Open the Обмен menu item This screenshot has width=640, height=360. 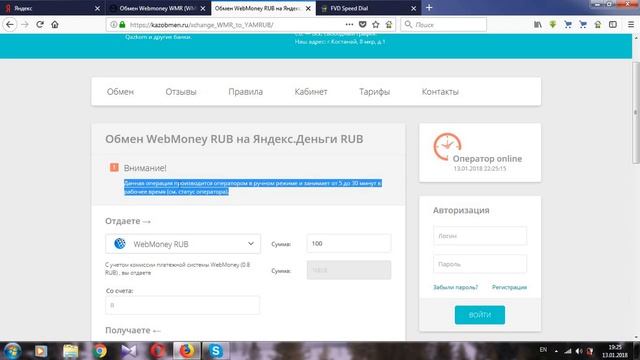[120, 92]
